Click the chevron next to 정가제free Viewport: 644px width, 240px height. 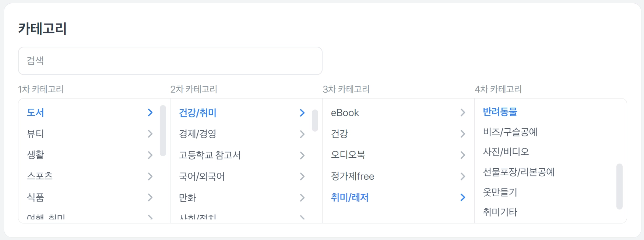point(462,176)
